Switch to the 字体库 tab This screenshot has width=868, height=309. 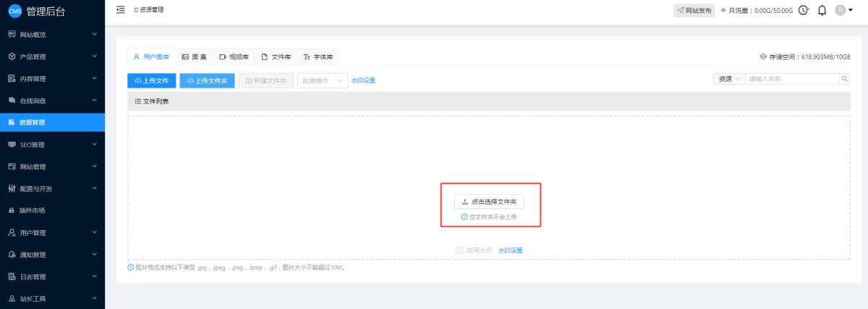318,56
